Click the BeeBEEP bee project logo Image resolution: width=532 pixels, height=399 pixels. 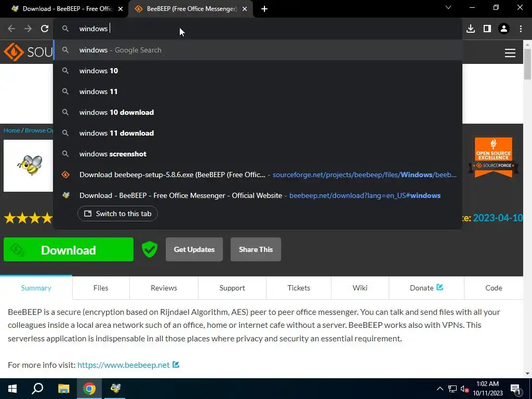[x=29, y=166]
